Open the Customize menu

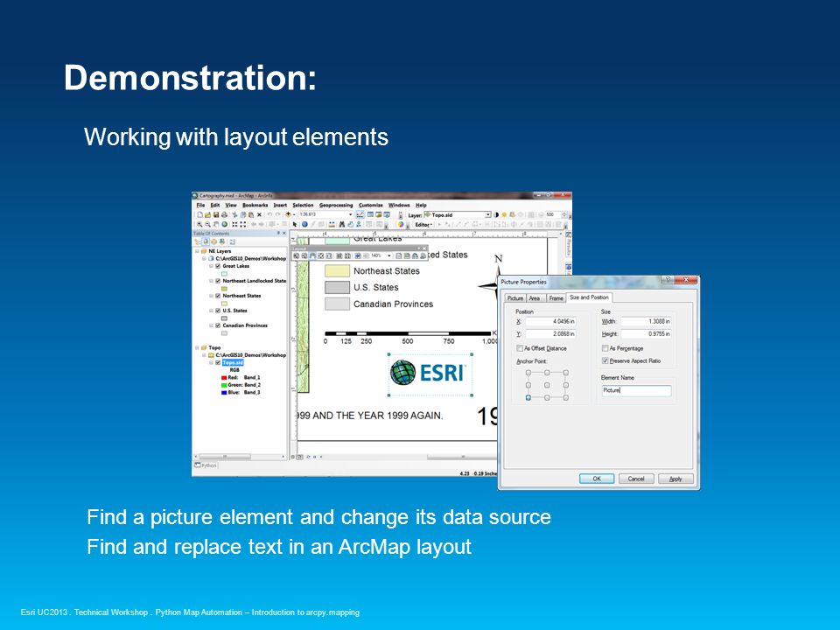(371, 205)
